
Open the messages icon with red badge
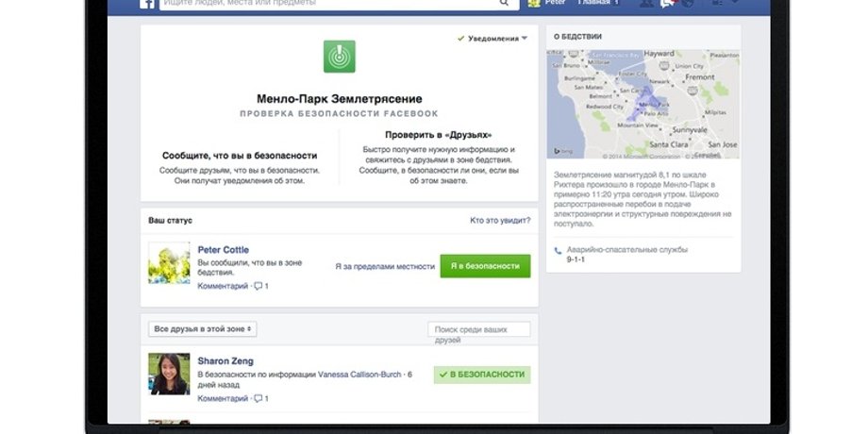[x=667, y=4]
